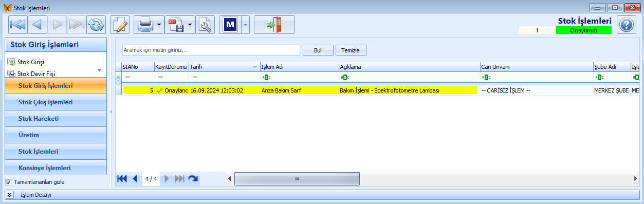Click the Temizle button

[x=351, y=50]
